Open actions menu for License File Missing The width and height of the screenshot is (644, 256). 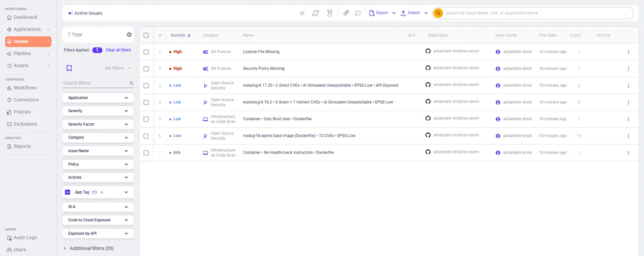point(628,52)
